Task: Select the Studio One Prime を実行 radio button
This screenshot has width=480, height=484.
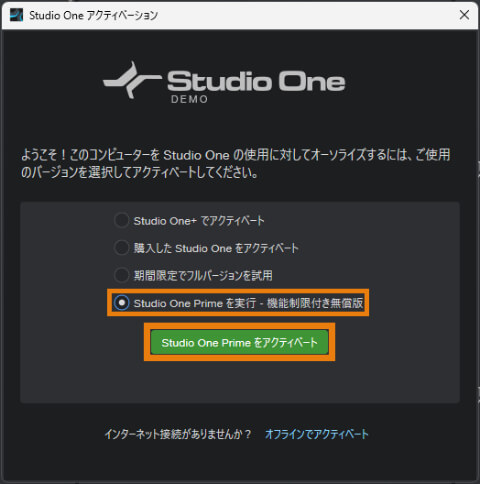Action: tap(121, 303)
